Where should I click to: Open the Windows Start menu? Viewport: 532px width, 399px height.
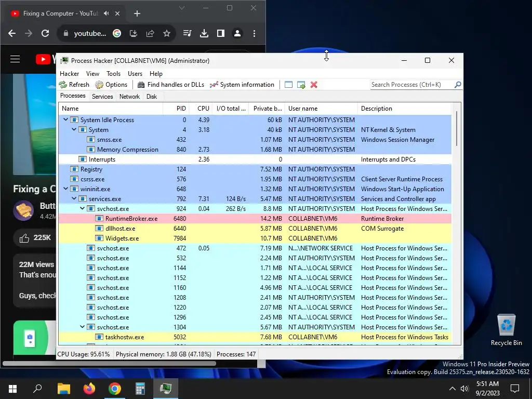pyautogui.click(x=12, y=389)
